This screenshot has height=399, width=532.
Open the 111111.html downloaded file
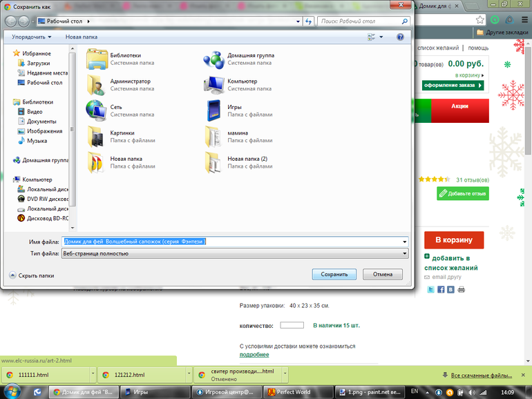pyautogui.click(x=46, y=375)
